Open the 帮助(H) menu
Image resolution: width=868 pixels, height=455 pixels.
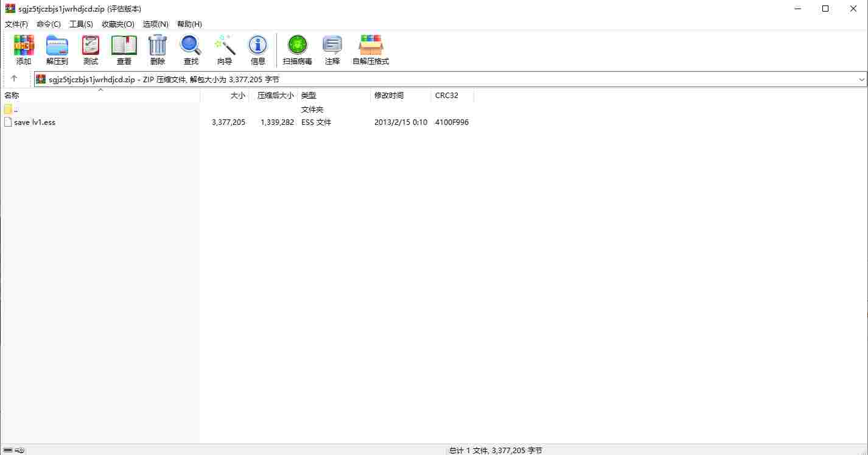coord(189,24)
